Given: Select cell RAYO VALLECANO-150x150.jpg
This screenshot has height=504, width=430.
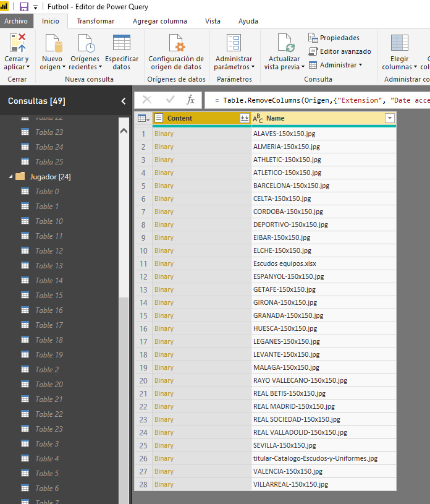Looking at the screenshot, I should (x=323, y=380).
